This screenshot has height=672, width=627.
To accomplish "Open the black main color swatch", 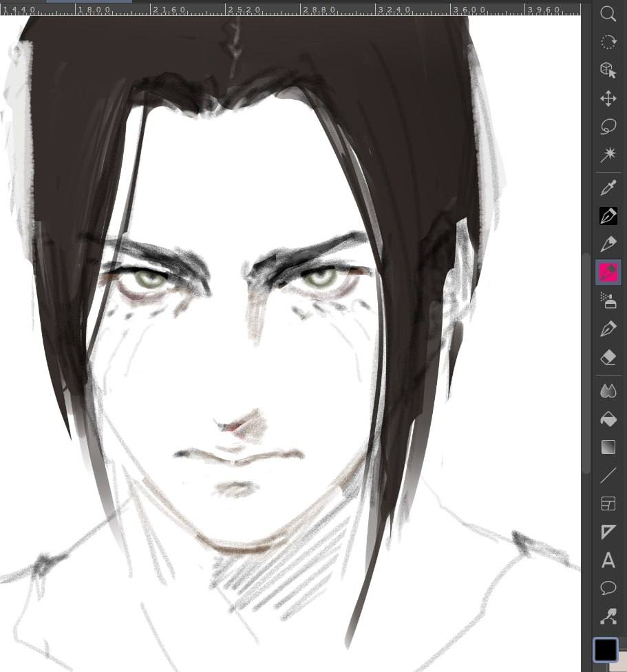I will click(606, 649).
